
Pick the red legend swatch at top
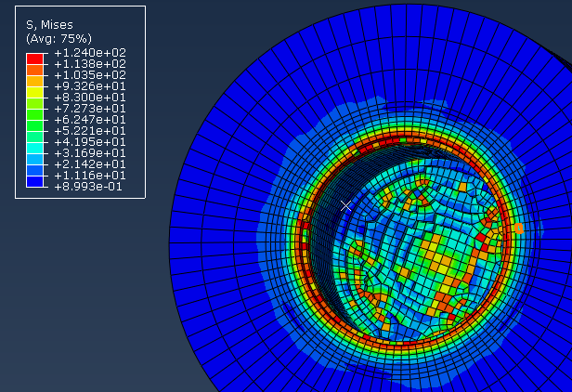click(x=34, y=59)
